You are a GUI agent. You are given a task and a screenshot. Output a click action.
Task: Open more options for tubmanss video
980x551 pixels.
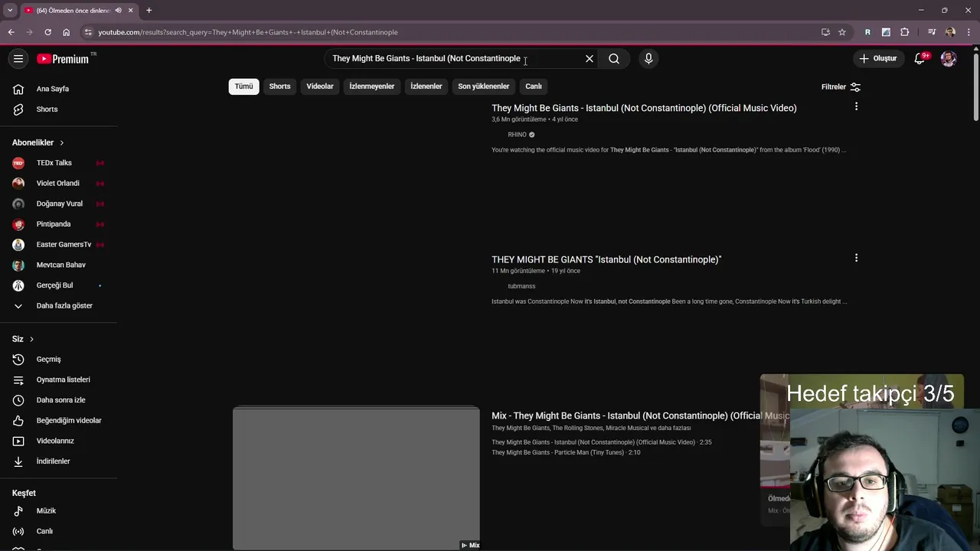(x=856, y=258)
